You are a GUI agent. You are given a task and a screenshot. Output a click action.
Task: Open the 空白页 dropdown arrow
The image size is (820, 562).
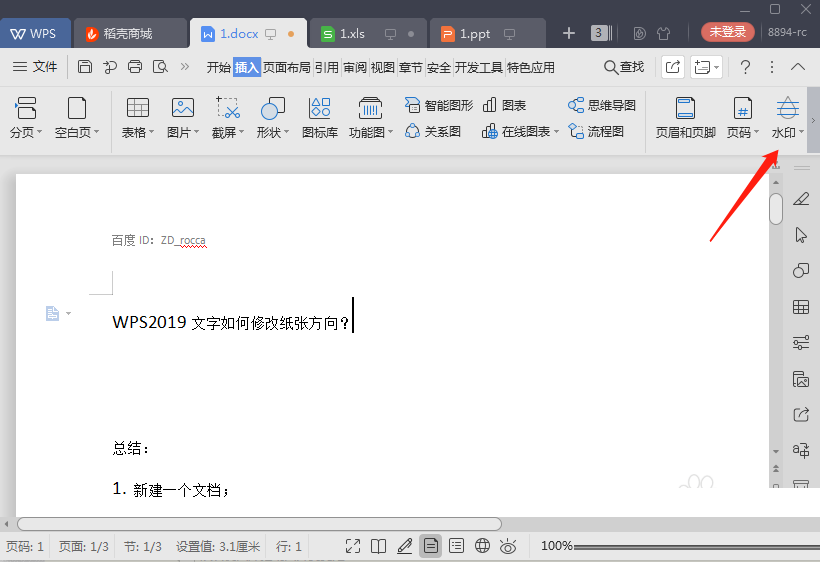coord(96,132)
